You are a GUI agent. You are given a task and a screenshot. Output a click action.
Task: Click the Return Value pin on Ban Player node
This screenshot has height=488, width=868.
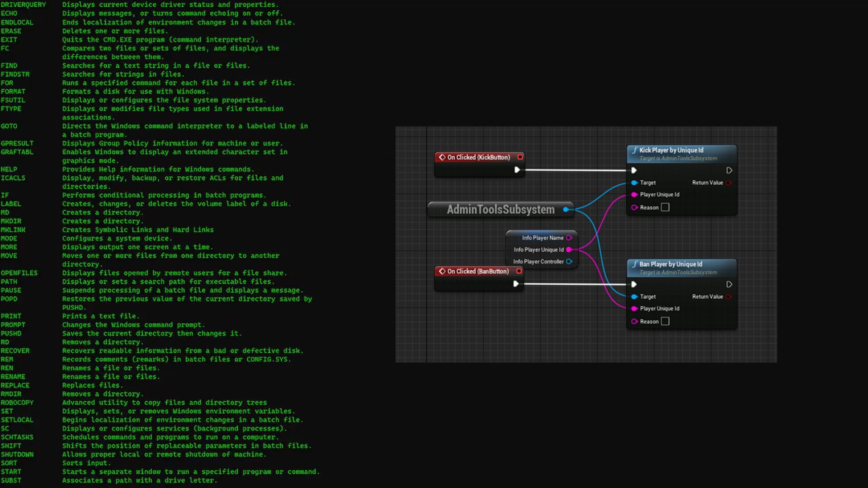click(x=728, y=297)
